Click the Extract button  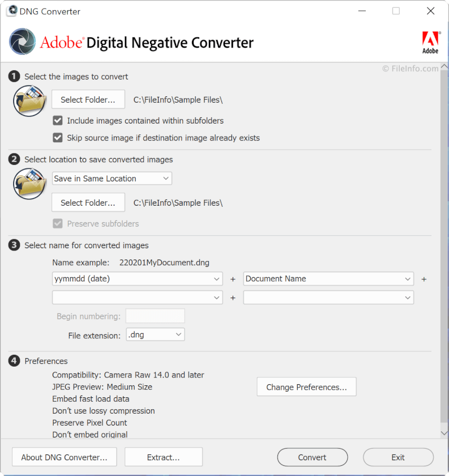[163, 457]
